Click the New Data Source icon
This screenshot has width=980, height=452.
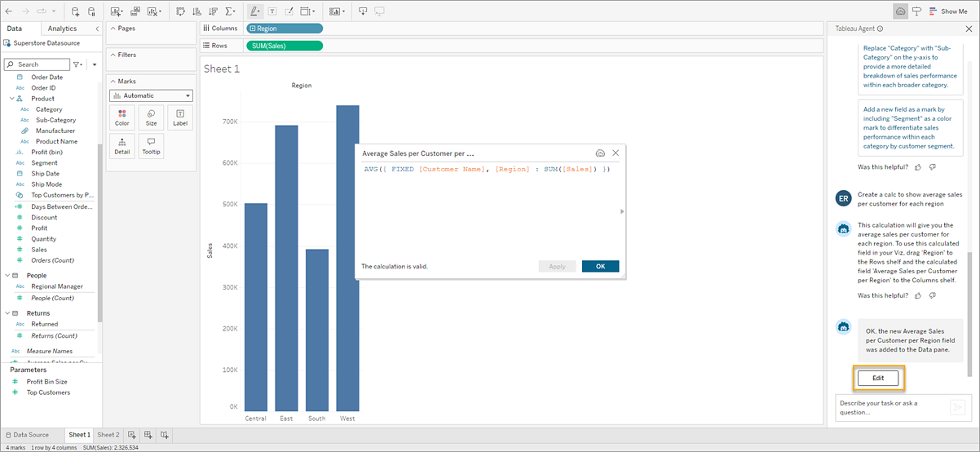(x=76, y=11)
